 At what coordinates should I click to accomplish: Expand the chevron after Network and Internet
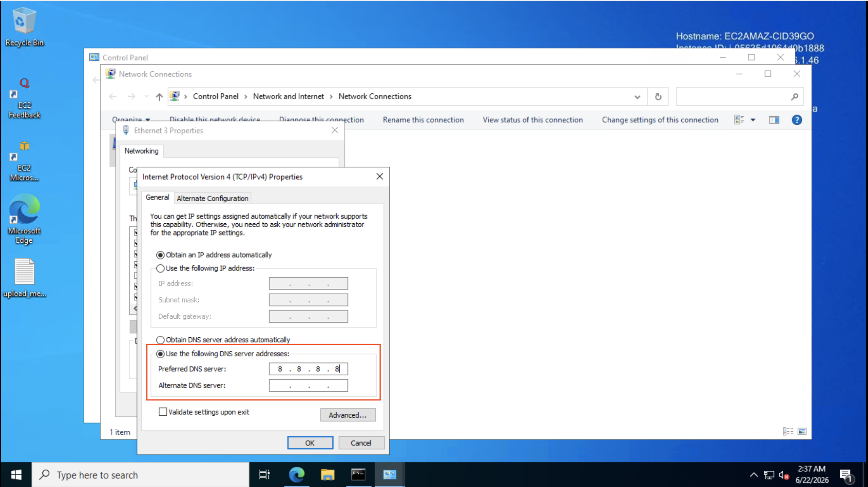331,97
